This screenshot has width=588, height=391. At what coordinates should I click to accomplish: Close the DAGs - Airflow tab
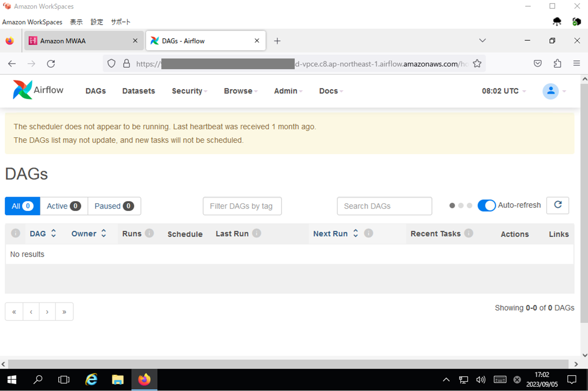257,41
